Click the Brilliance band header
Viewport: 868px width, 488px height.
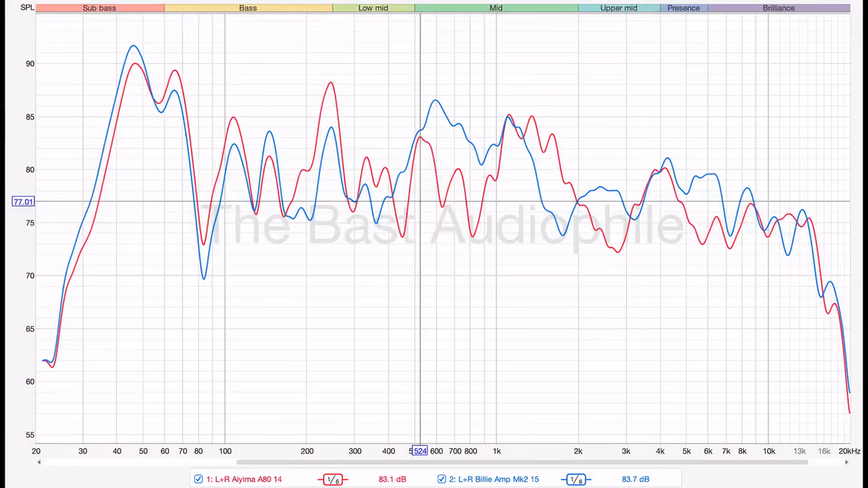(779, 8)
